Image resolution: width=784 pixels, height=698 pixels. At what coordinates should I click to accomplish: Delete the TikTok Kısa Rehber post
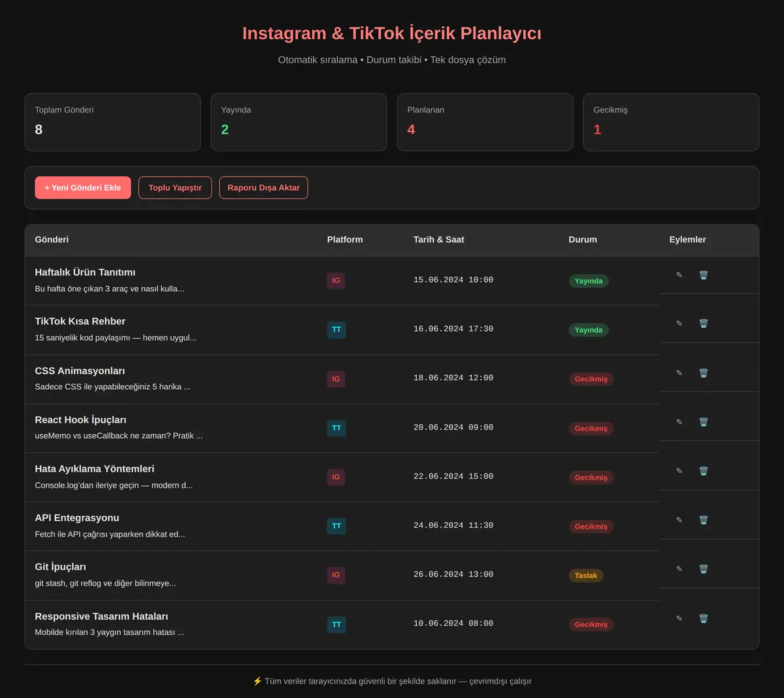(704, 323)
